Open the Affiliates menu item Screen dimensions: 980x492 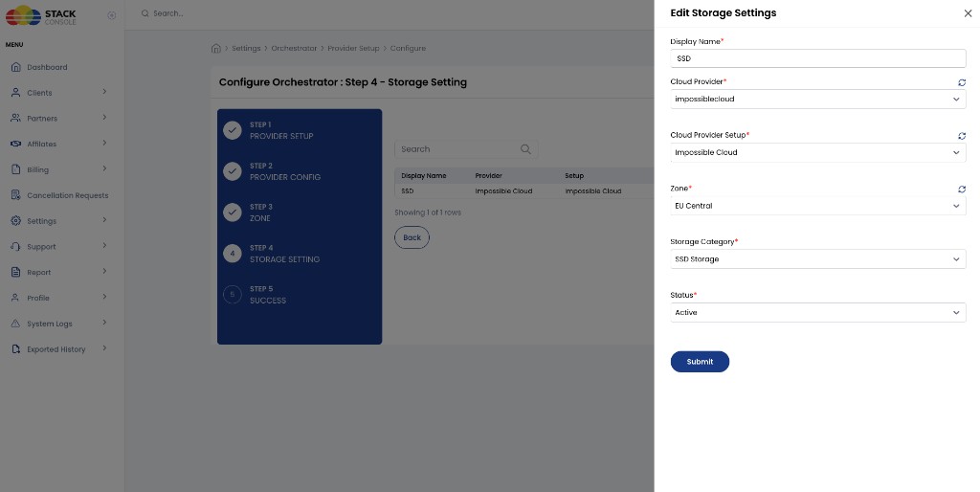[41, 145]
